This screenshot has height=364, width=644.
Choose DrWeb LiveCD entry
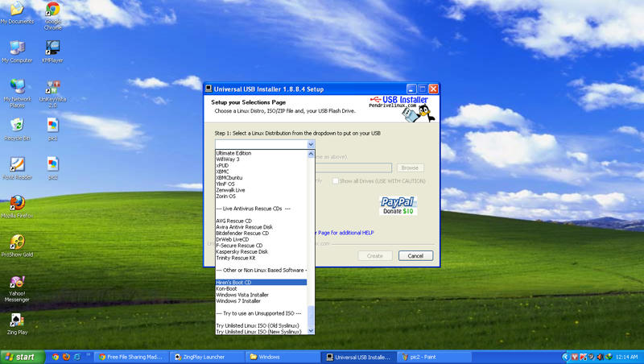coord(261,239)
